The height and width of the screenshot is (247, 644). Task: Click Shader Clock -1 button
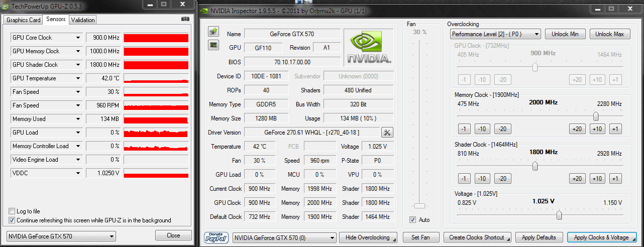(464, 179)
